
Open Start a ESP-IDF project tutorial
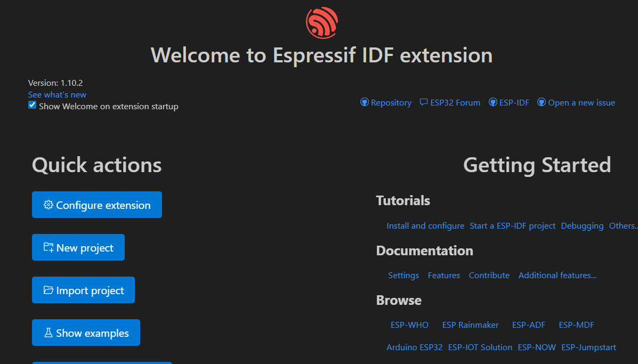click(x=512, y=226)
